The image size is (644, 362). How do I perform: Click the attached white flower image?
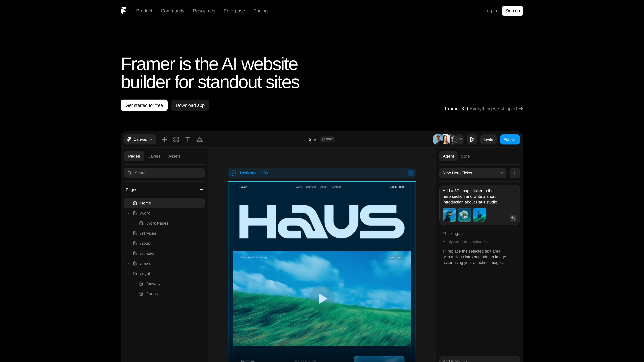pyautogui.click(x=465, y=215)
